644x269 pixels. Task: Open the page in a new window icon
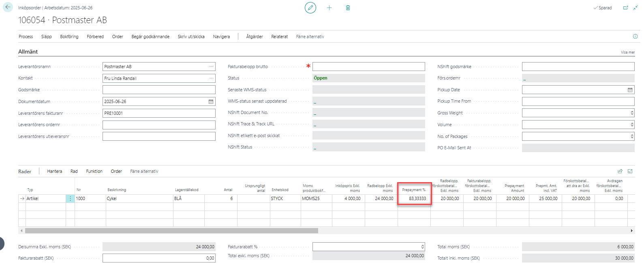point(625,8)
